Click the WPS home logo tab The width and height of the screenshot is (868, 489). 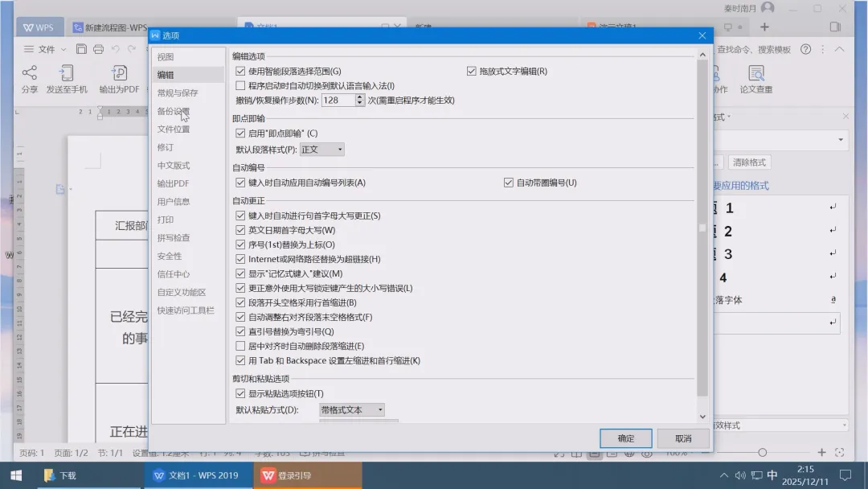(39, 27)
